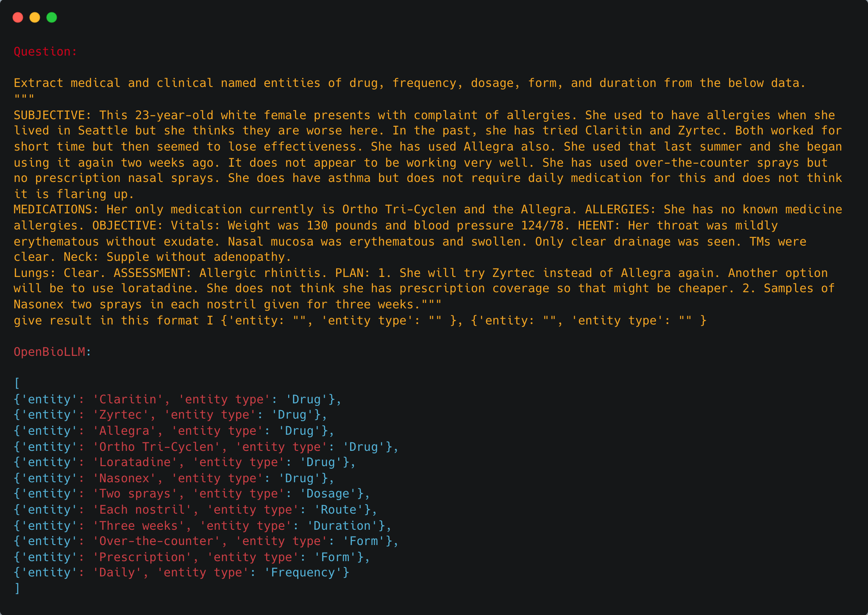This screenshot has height=615, width=868.
Task: Click the 'OpenBioLLM' response label
Action: point(49,352)
